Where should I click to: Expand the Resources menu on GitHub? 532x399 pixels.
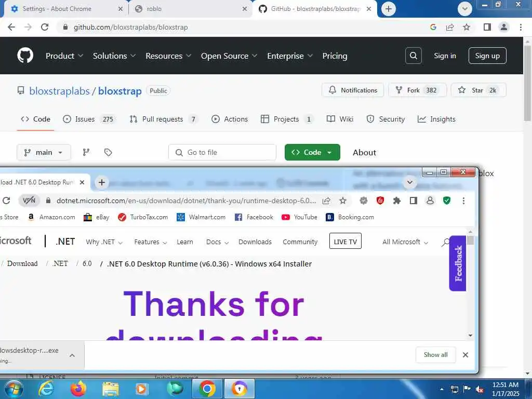click(x=169, y=56)
